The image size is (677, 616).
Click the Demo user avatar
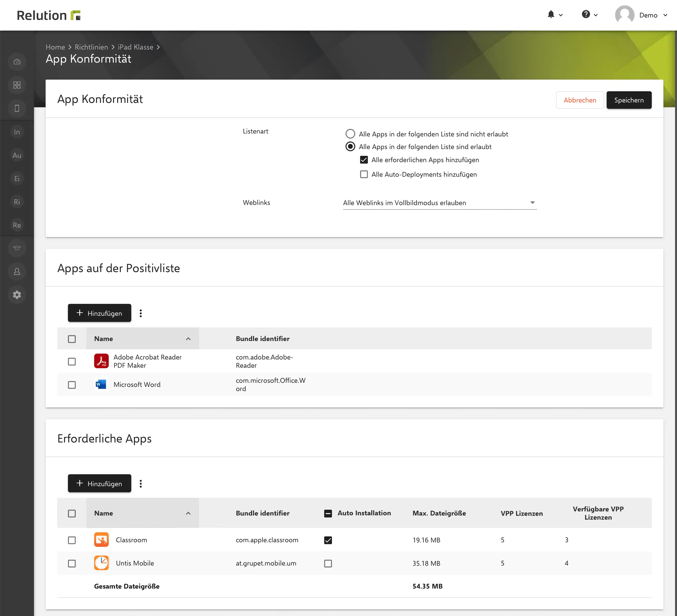tap(624, 15)
